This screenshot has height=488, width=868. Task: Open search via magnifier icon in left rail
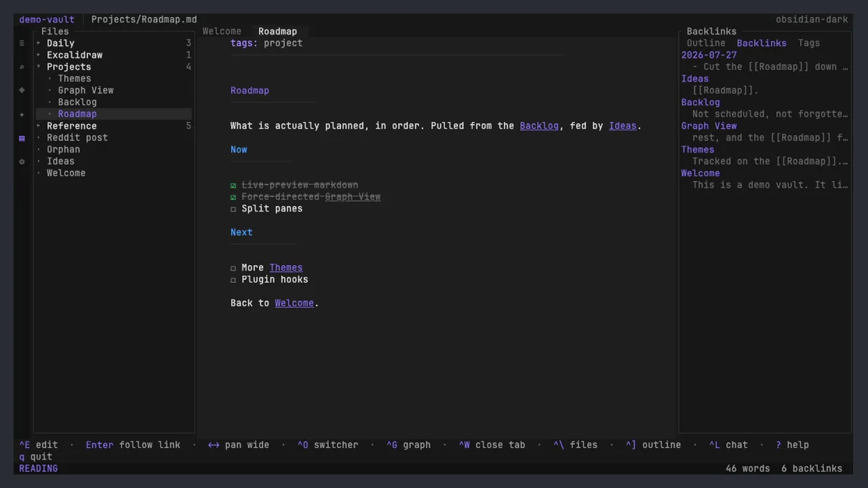click(22, 67)
